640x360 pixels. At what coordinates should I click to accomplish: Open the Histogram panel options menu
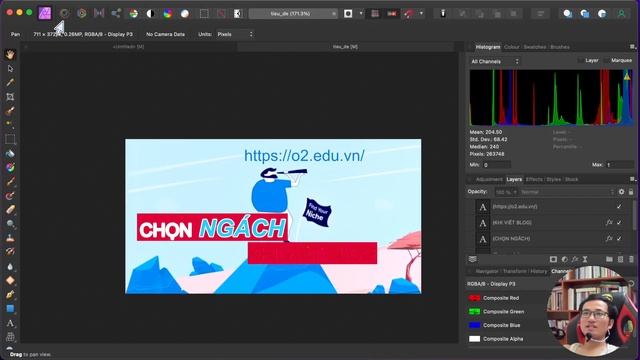(632, 47)
